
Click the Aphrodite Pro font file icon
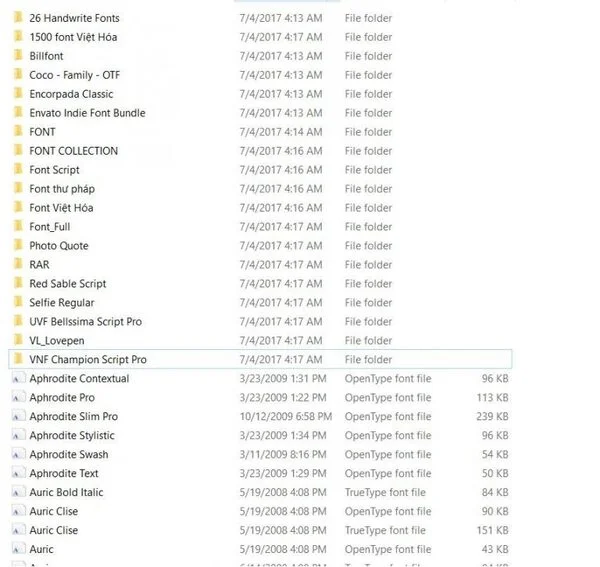pyautogui.click(x=18, y=397)
